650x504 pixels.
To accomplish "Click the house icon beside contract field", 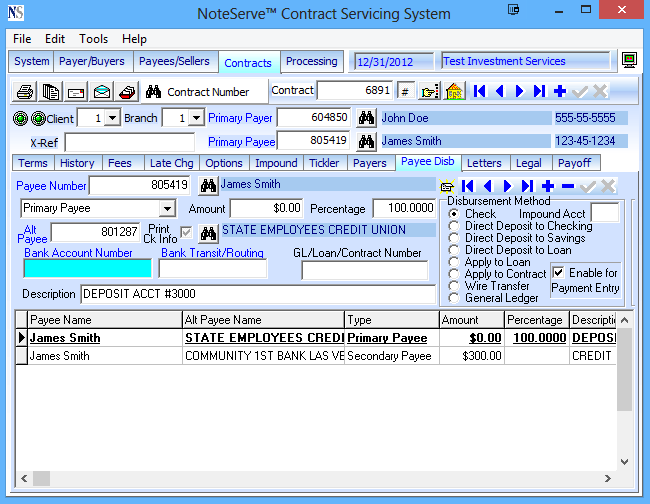I will pyautogui.click(x=453, y=91).
